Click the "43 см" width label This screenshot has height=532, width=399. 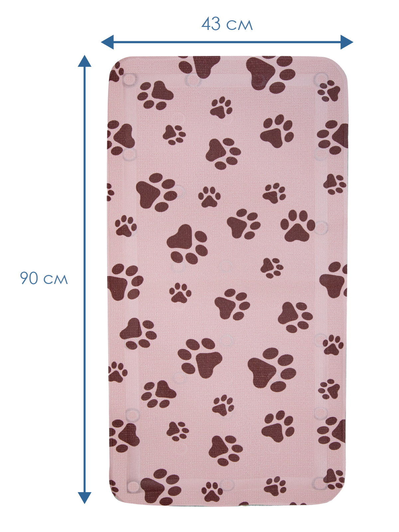(x=227, y=24)
